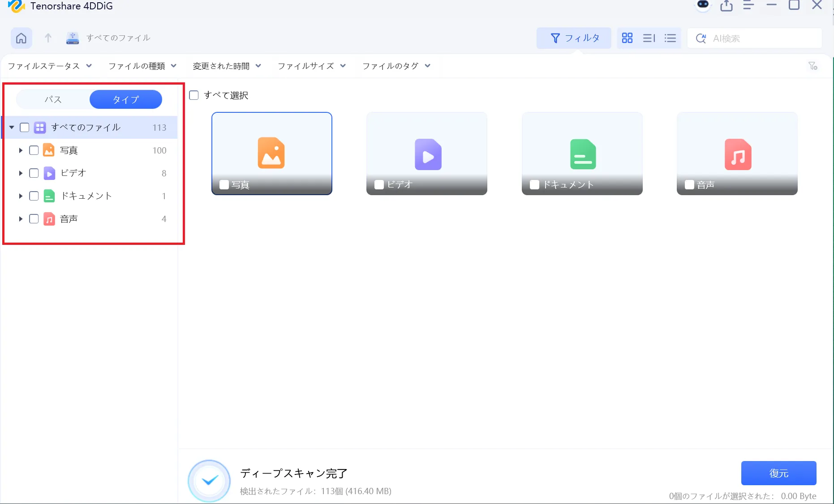The width and height of the screenshot is (834, 504).
Task: Click the reset filter icon at right
Action: (813, 66)
